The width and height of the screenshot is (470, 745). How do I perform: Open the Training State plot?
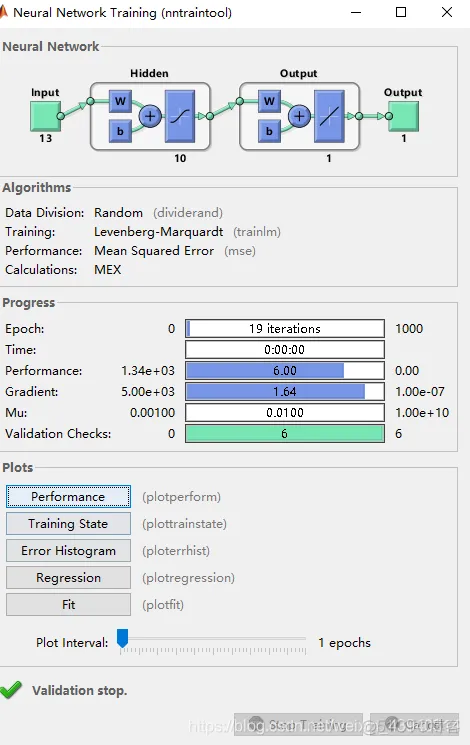pos(68,524)
